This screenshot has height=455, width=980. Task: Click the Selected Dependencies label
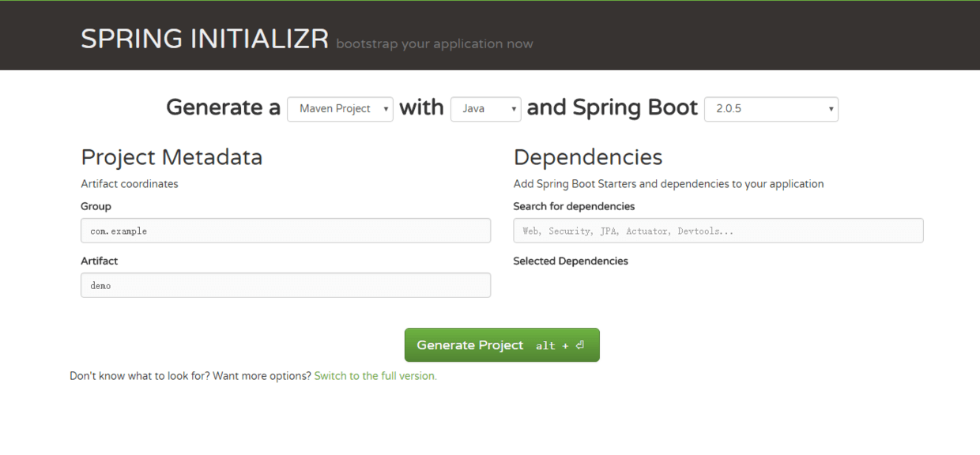(571, 261)
